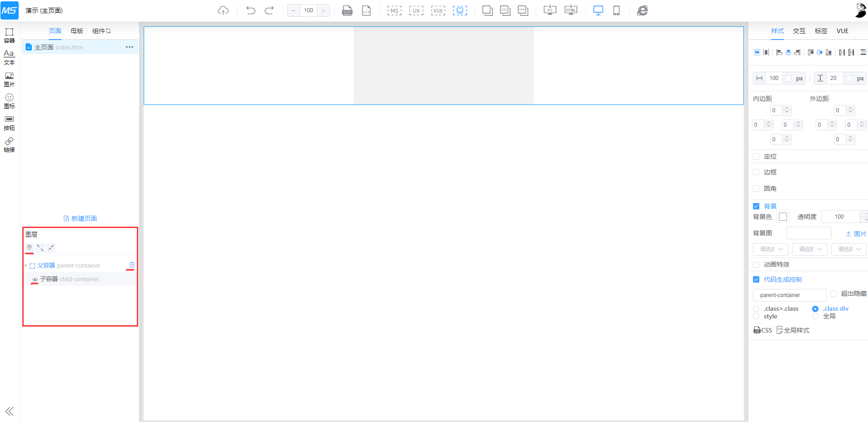Click the cloud upload icon

[223, 10]
